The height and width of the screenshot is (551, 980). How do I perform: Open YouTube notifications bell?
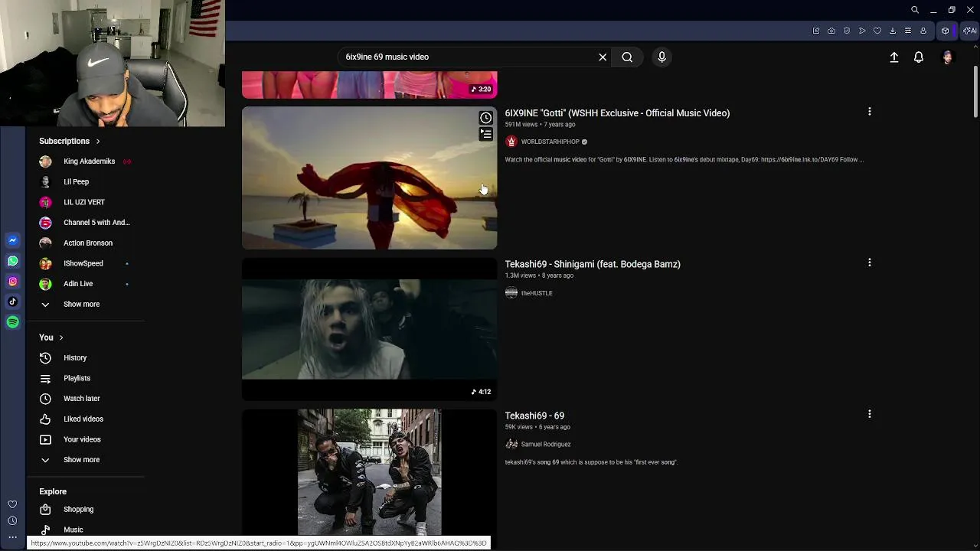919,57
